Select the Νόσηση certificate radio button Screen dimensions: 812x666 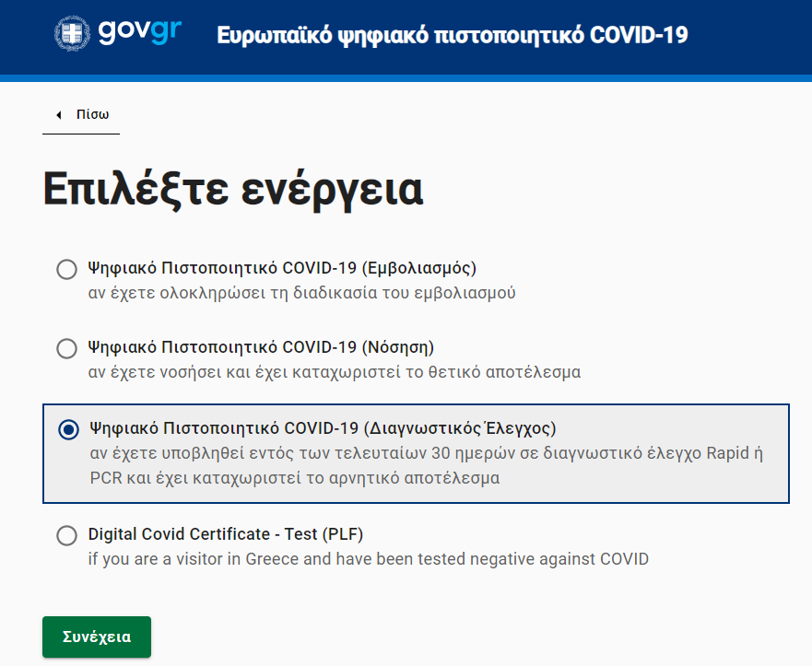click(66, 348)
